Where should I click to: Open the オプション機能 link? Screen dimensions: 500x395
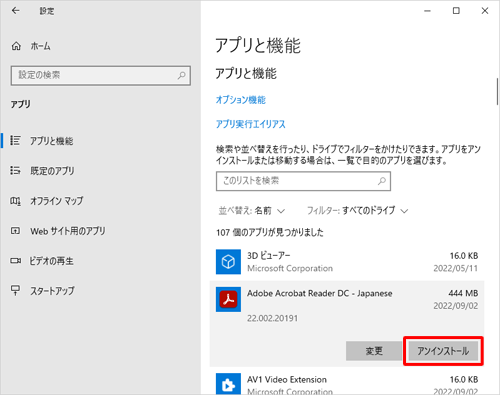(241, 100)
